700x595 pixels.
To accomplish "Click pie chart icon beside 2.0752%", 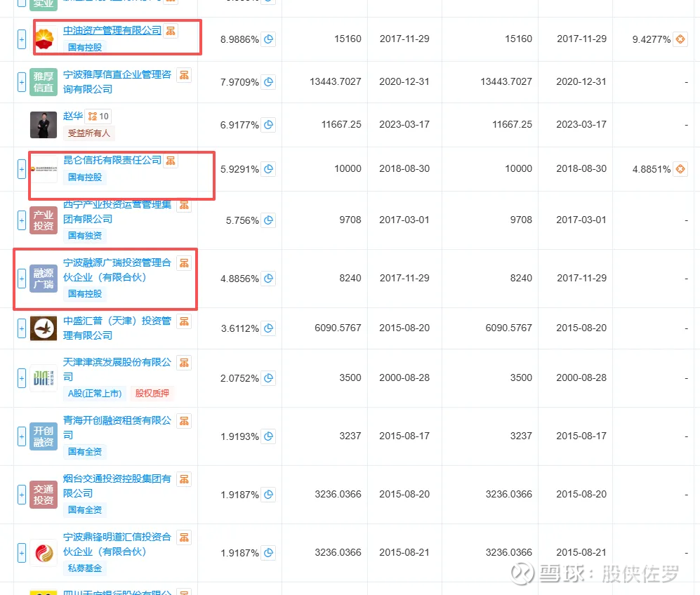I will tap(268, 378).
